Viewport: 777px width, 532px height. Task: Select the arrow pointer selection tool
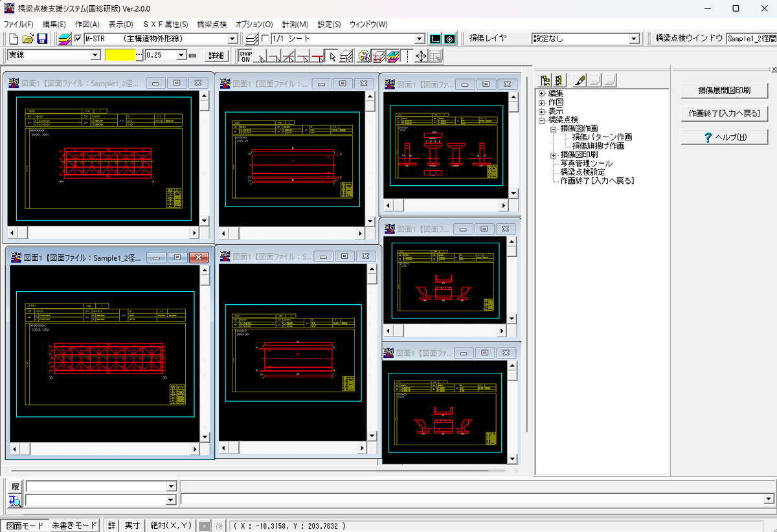[332, 56]
